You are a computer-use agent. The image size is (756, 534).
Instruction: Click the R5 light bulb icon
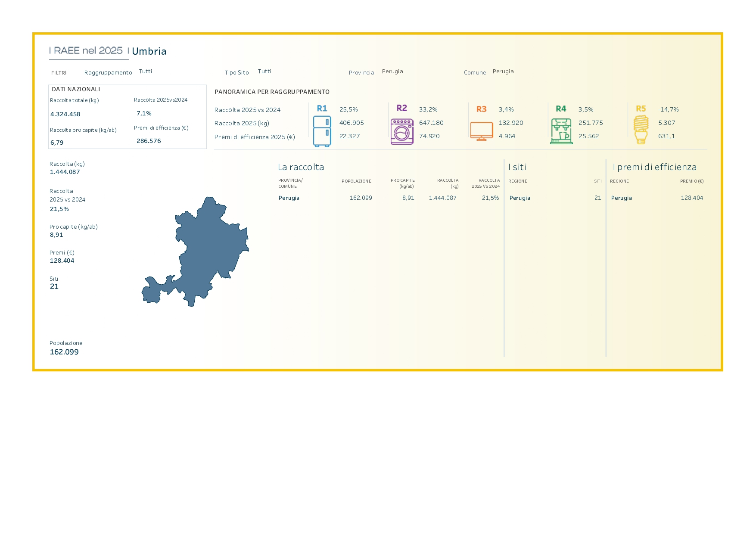(x=641, y=130)
